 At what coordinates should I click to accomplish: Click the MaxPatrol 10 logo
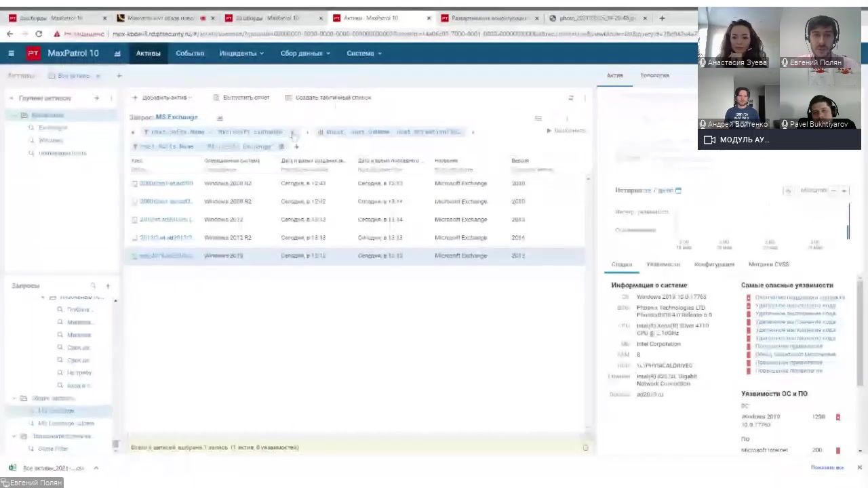[64, 53]
